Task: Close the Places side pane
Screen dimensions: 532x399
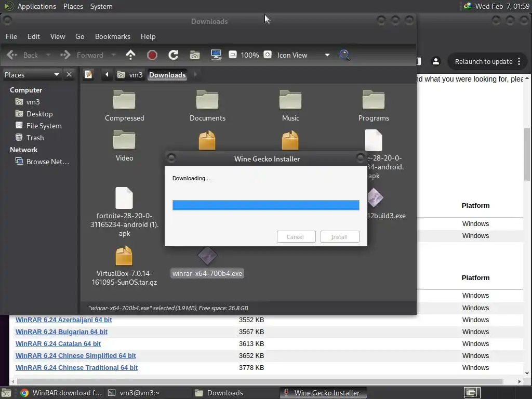Action: pos(69,74)
